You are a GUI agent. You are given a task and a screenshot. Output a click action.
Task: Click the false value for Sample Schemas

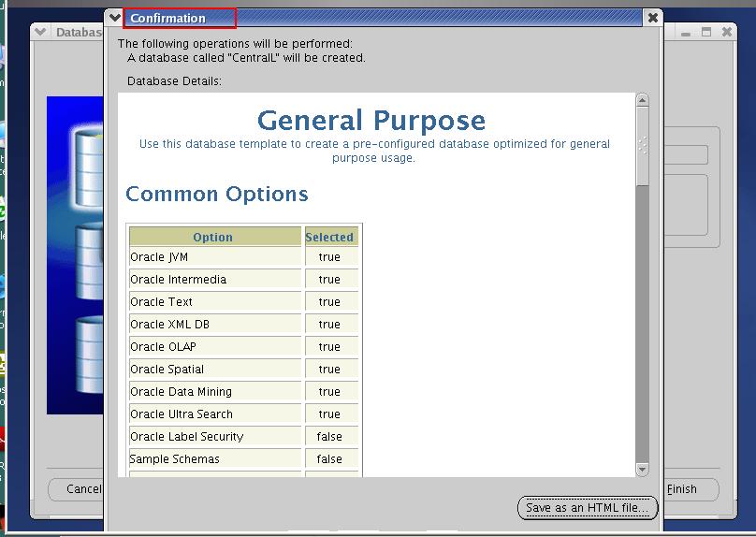point(329,459)
